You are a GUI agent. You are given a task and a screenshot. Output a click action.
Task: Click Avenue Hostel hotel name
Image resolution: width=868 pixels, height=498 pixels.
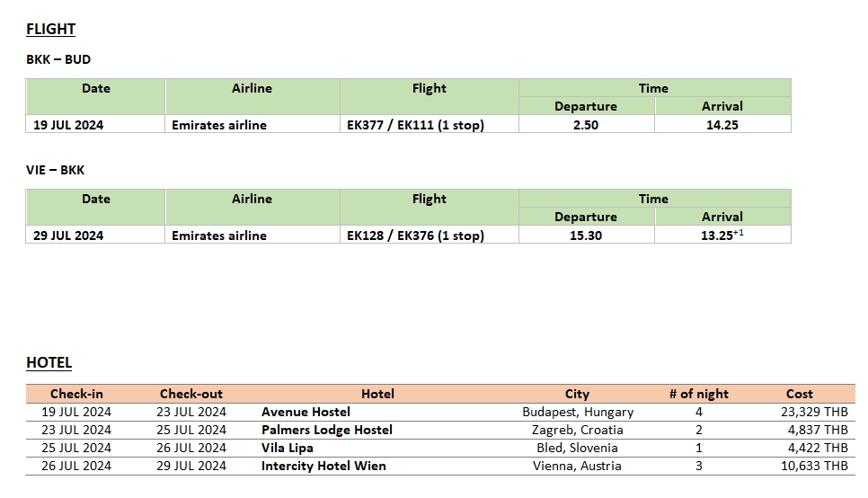pyautogui.click(x=306, y=412)
